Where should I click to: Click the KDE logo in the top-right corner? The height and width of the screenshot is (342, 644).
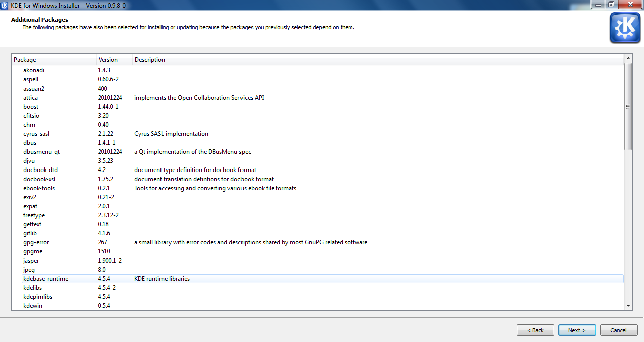coord(625,28)
